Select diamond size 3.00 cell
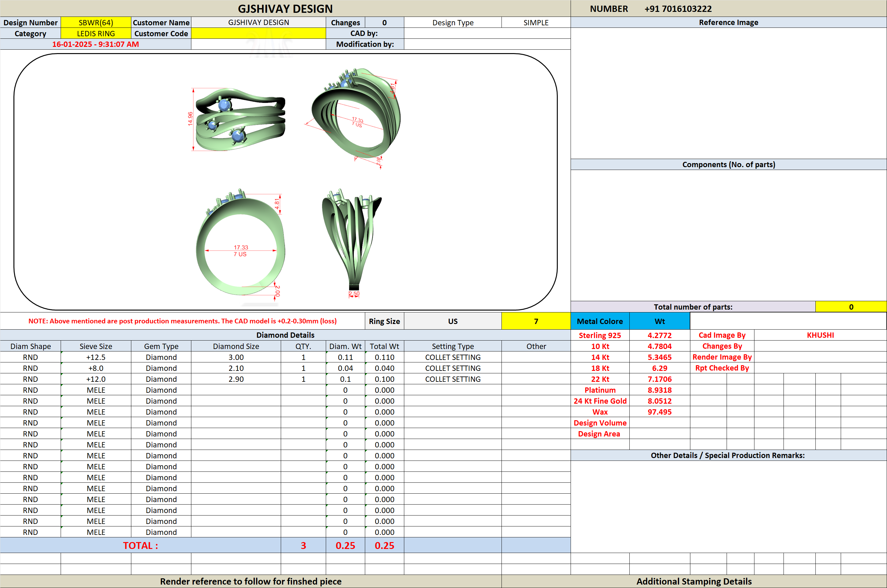887x588 pixels. [236, 357]
